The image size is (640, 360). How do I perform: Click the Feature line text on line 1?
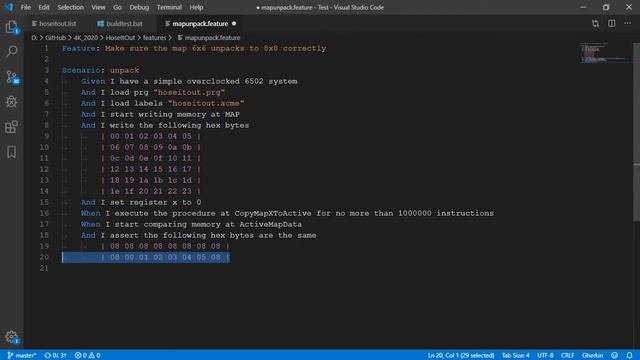[x=194, y=48]
